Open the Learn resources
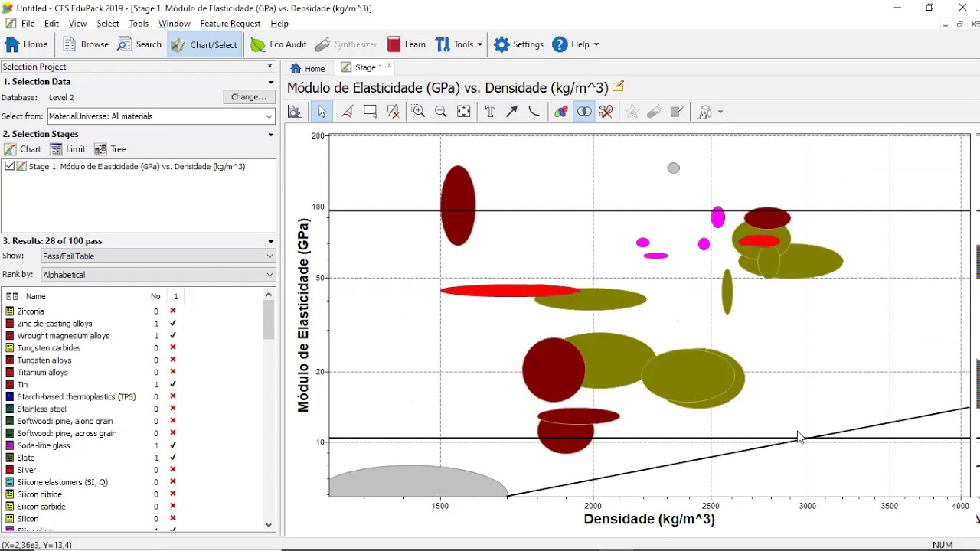This screenshot has width=980, height=551. click(407, 44)
